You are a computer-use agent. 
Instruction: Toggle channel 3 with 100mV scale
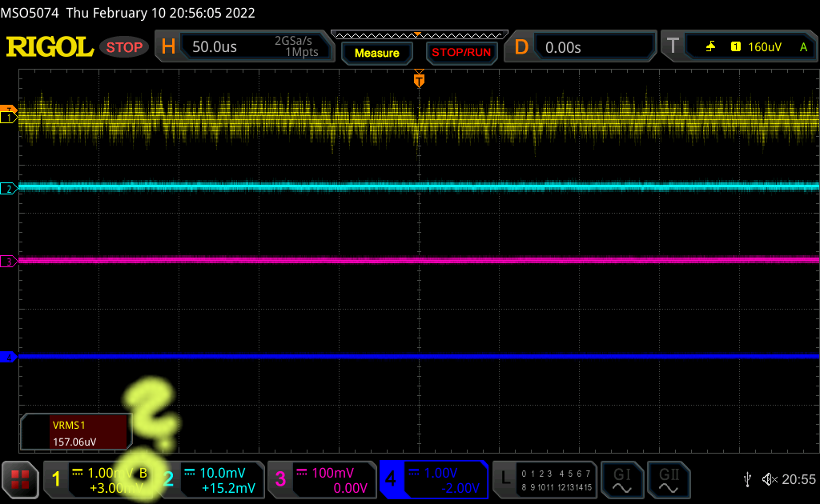coord(322,479)
